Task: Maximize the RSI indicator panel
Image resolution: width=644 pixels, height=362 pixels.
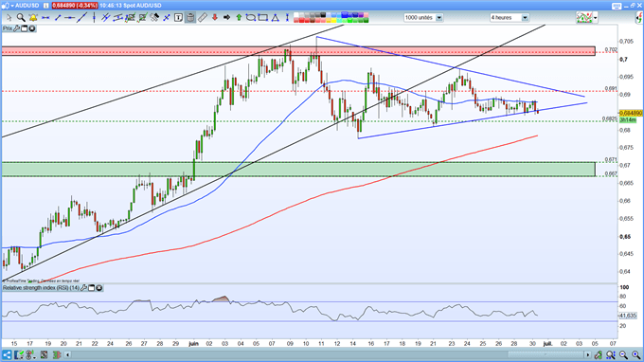Action: (x=92, y=288)
